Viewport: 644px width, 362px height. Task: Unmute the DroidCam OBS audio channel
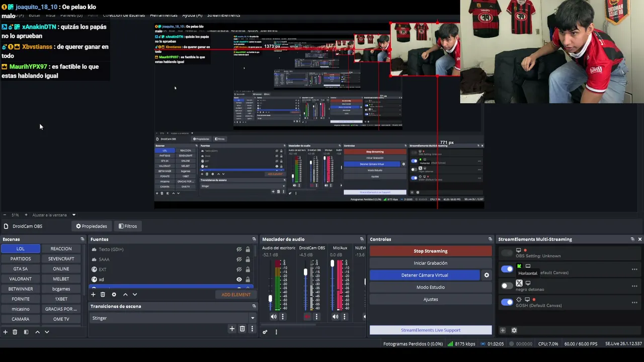307,317
